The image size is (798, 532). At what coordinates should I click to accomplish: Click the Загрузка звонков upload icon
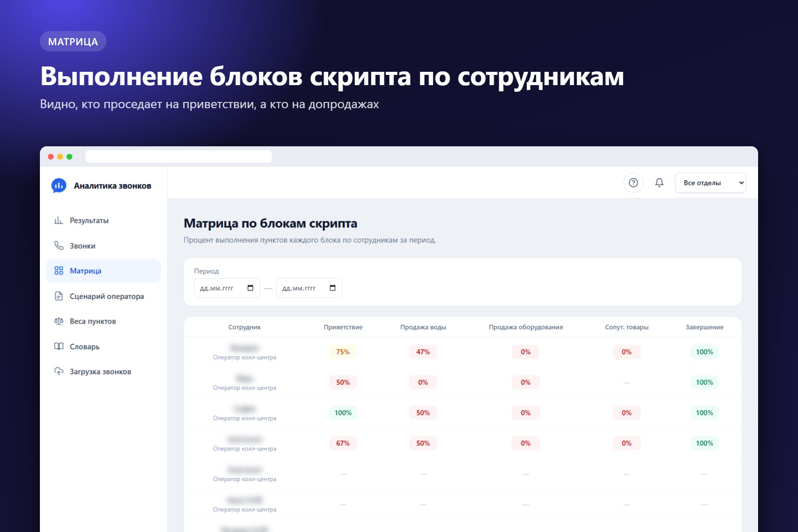pos(59,372)
